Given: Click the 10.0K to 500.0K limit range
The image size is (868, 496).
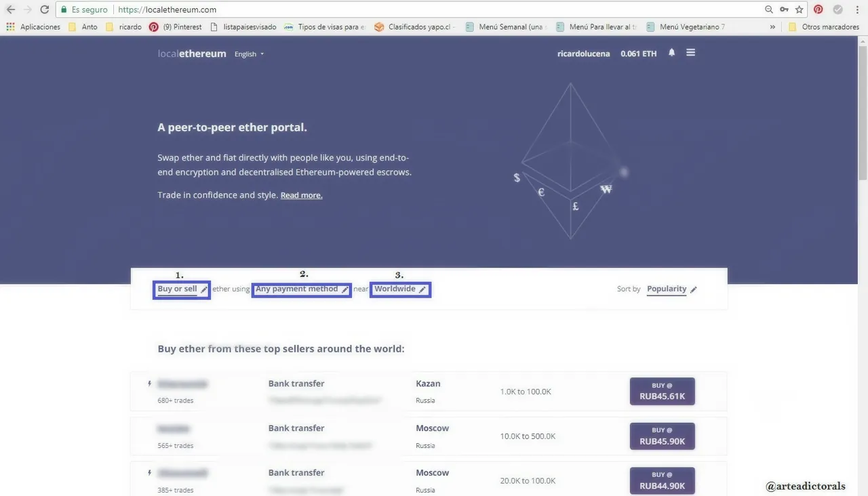Looking at the screenshot, I should (528, 436).
